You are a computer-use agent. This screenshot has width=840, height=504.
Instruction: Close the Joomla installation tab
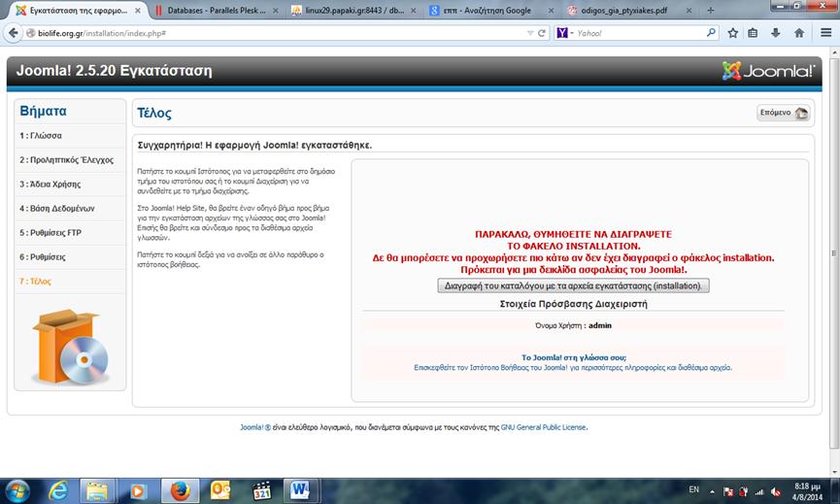click(x=138, y=10)
